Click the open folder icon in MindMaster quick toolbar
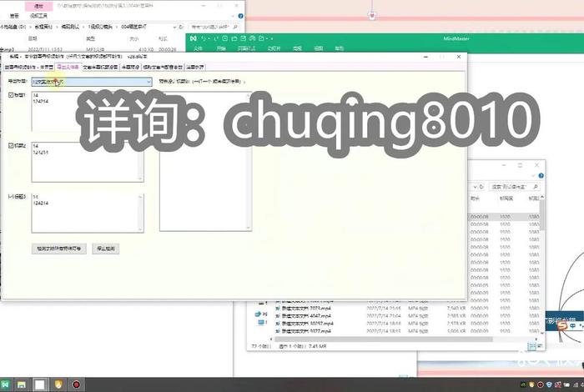Viewport: 584px width, 392px height. (x=234, y=38)
